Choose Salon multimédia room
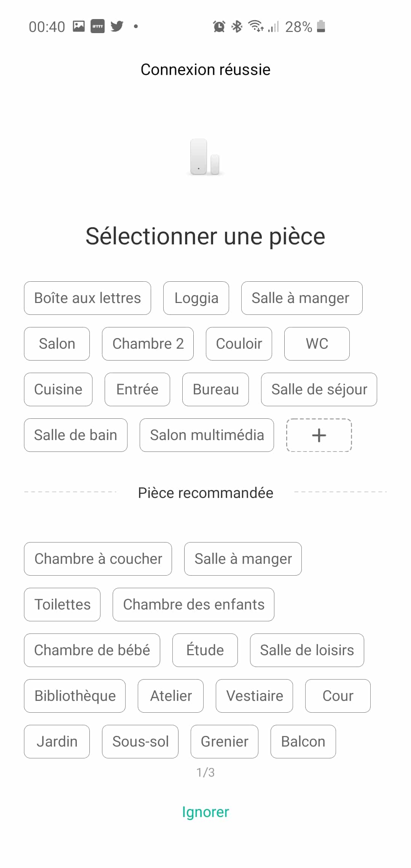 click(207, 435)
